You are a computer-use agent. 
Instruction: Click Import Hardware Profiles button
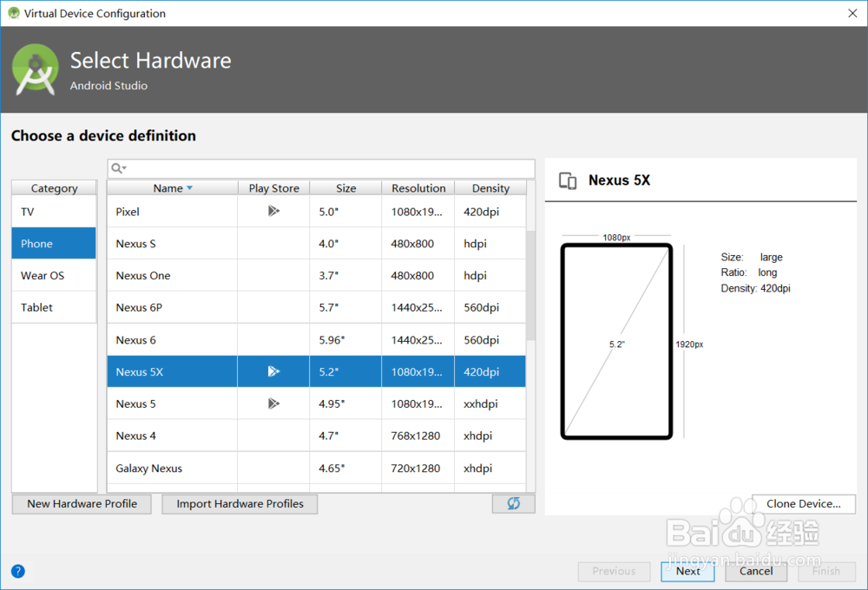pyautogui.click(x=240, y=503)
